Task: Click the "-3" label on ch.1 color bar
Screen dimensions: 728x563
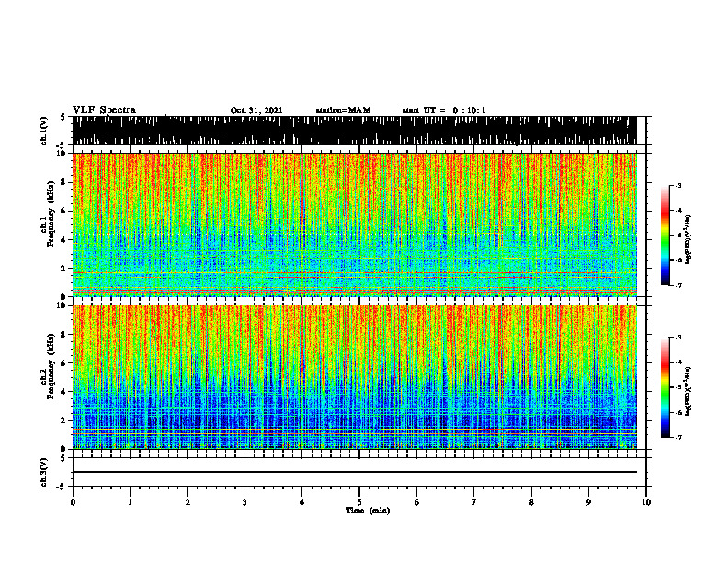Action: point(678,185)
